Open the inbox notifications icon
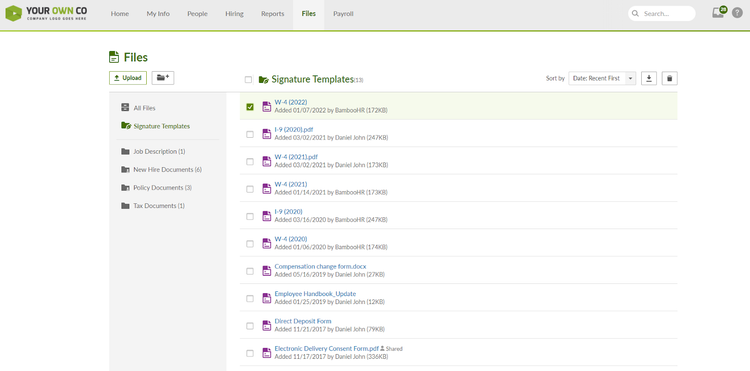 (x=718, y=13)
